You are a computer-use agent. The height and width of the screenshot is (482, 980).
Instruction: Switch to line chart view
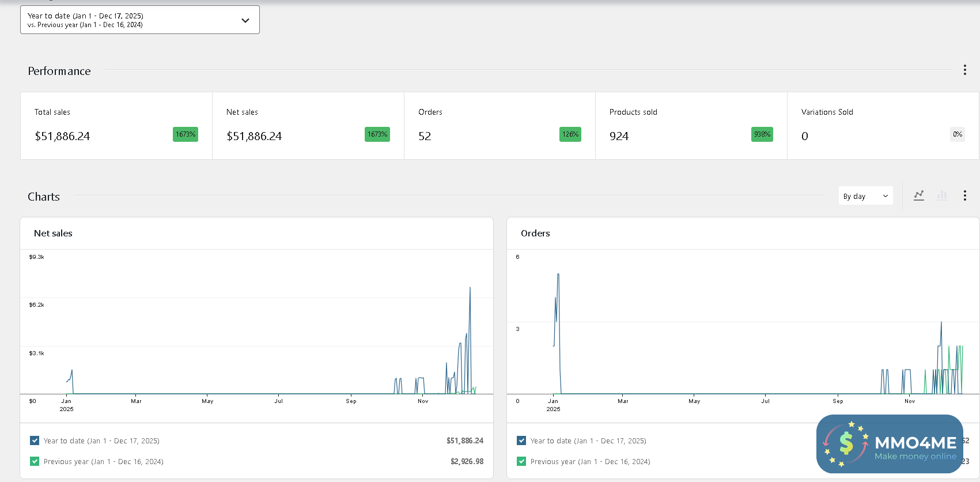pyautogui.click(x=919, y=196)
